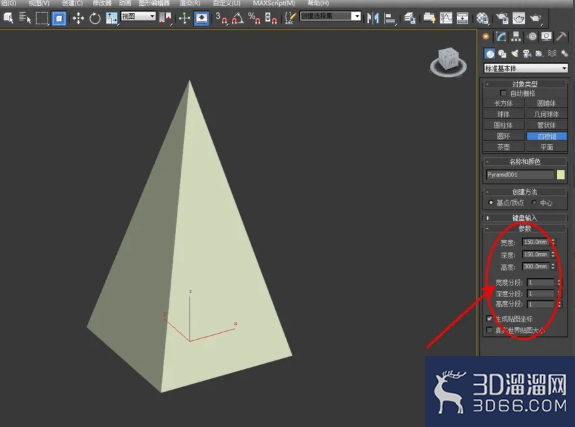Switch to the Display panel tab
Image resolution: width=575 pixels, height=427 pixels.
(x=546, y=36)
